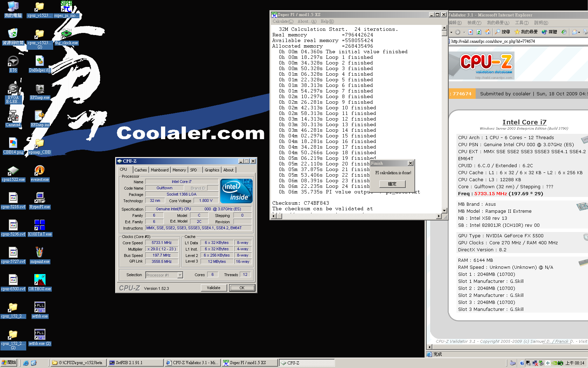
Task: Switch to the Mainboard tab in CPU-Z
Action: pyautogui.click(x=160, y=170)
